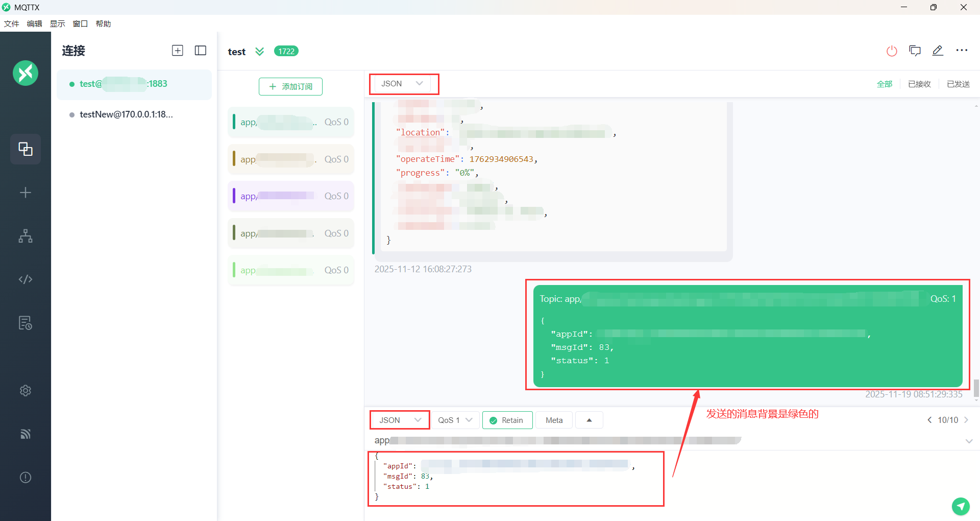Create a new connection via sidebar plus icon

[26, 193]
